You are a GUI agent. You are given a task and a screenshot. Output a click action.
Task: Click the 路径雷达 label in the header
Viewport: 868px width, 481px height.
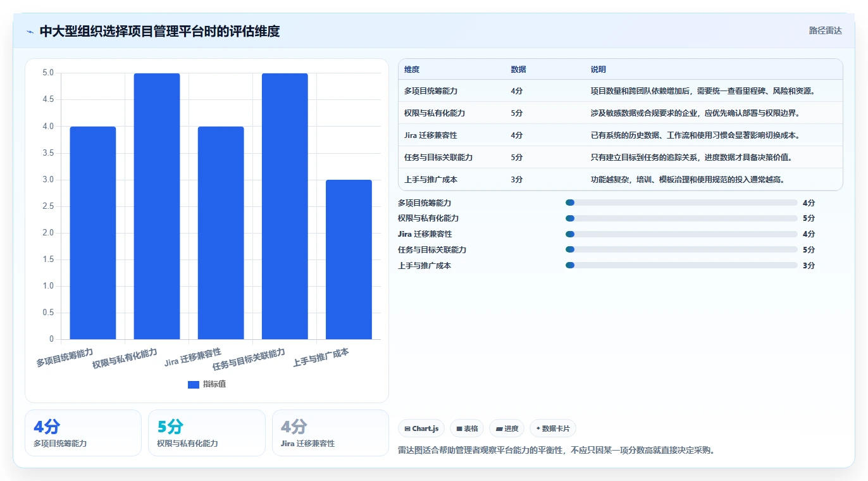825,30
